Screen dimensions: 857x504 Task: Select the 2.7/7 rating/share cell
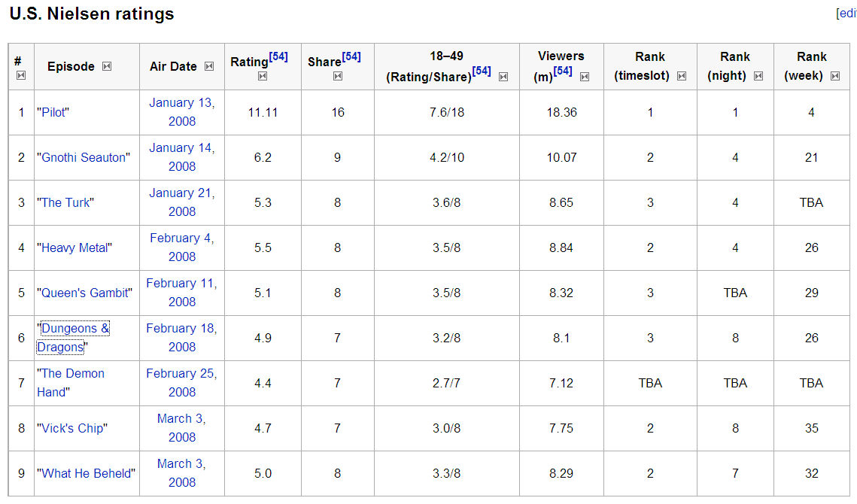(x=447, y=383)
